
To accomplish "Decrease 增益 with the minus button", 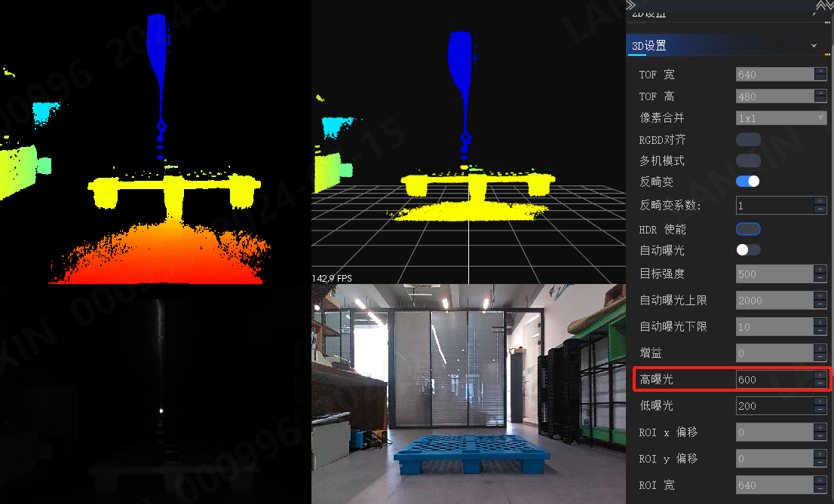I will tap(820, 357).
